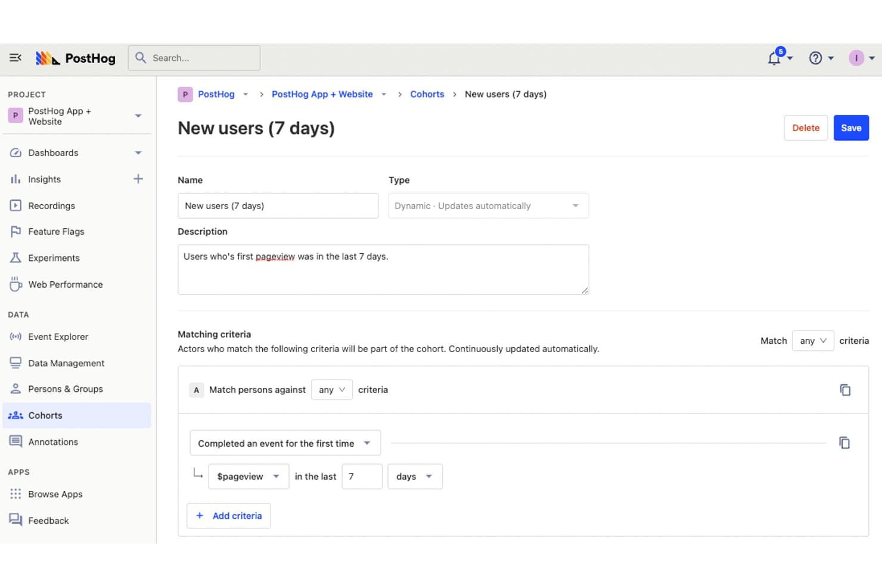Viewport: 882px width, 588px height.
Task: Focus the Search field
Action: pos(194,58)
